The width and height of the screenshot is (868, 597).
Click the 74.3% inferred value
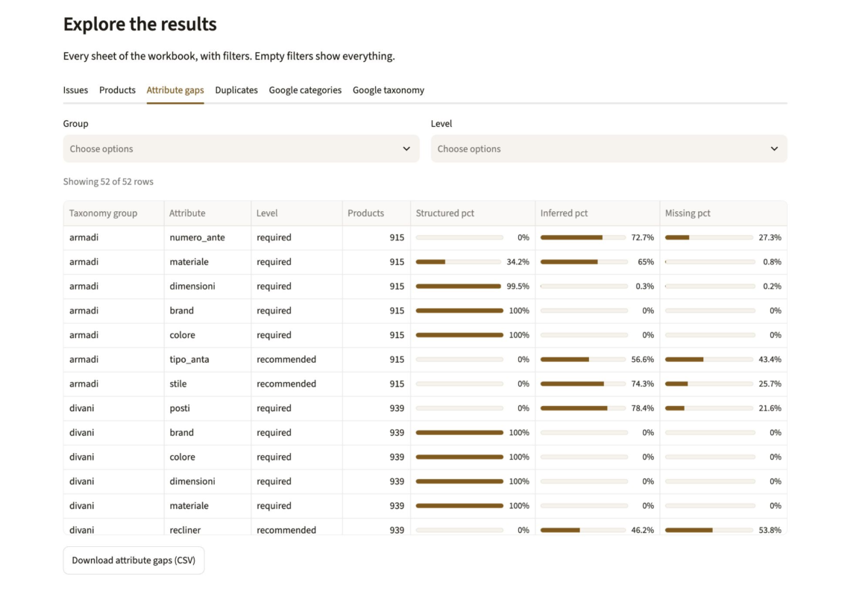point(642,384)
